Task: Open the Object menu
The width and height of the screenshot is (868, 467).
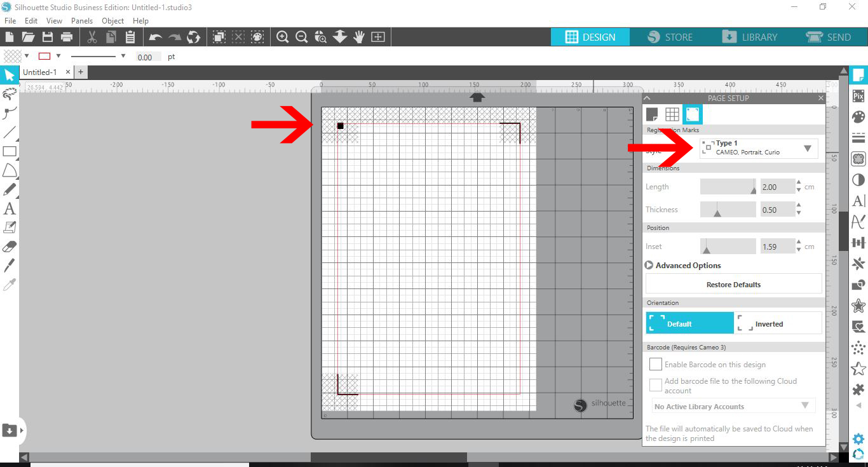Action: click(x=113, y=20)
